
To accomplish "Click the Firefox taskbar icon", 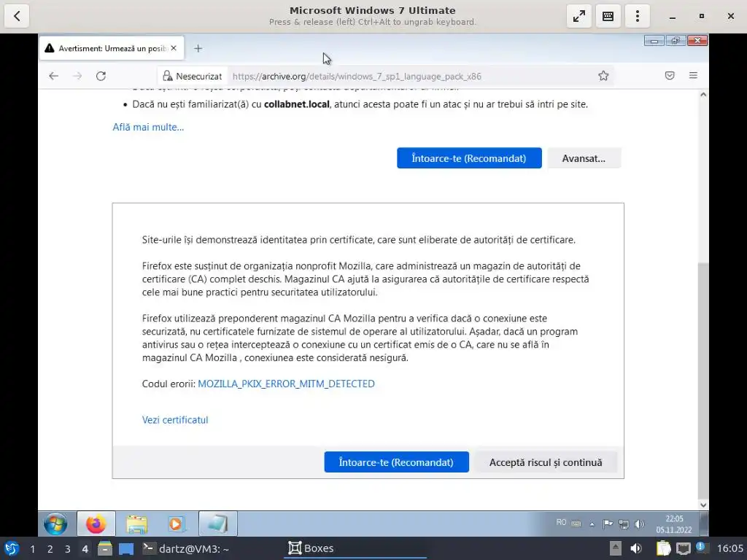I will (x=96, y=524).
